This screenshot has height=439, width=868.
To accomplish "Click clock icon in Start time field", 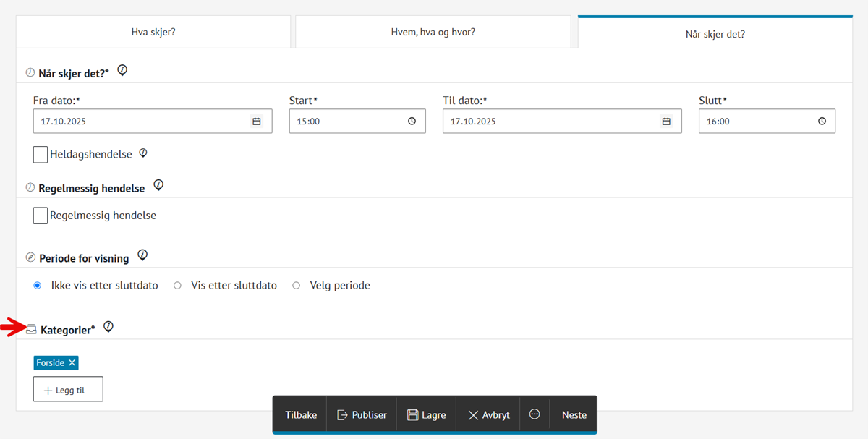I will pyautogui.click(x=412, y=122).
